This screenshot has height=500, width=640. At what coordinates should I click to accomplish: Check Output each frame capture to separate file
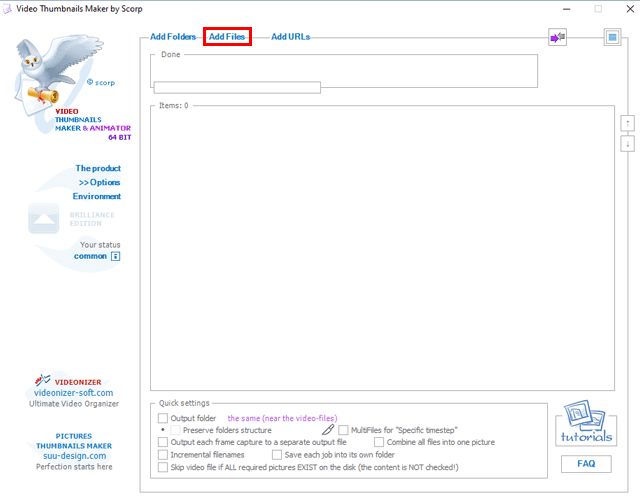click(x=163, y=442)
